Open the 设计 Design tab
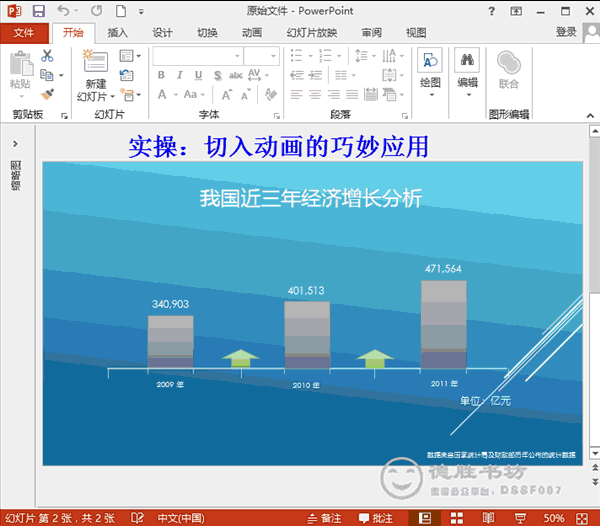 click(162, 33)
